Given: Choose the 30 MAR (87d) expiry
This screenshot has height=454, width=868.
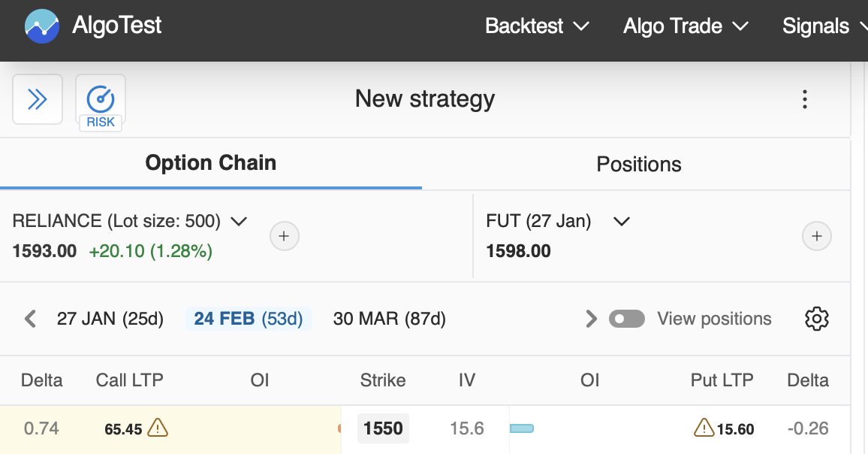Looking at the screenshot, I should coord(390,319).
